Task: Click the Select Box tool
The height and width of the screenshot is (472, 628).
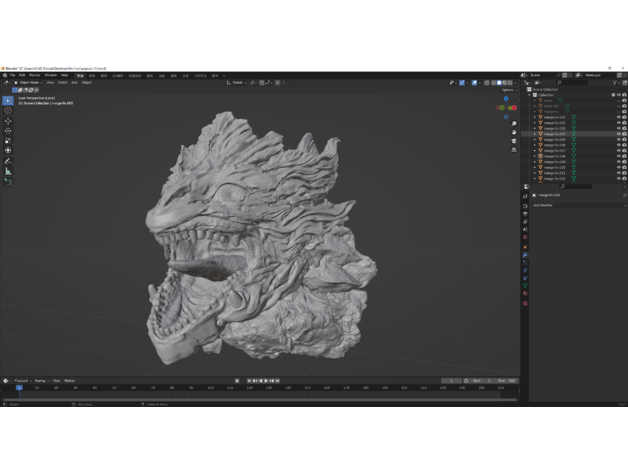Action: pyautogui.click(x=8, y=100)
